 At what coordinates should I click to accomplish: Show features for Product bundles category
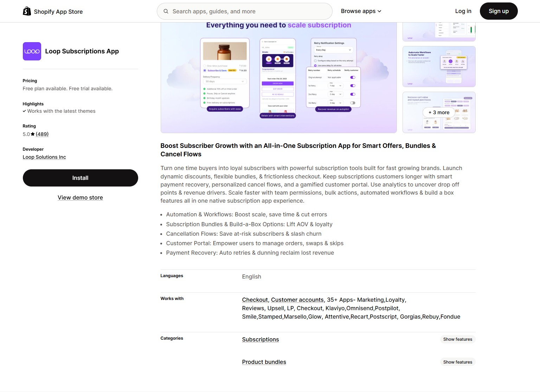pos(457,362)
